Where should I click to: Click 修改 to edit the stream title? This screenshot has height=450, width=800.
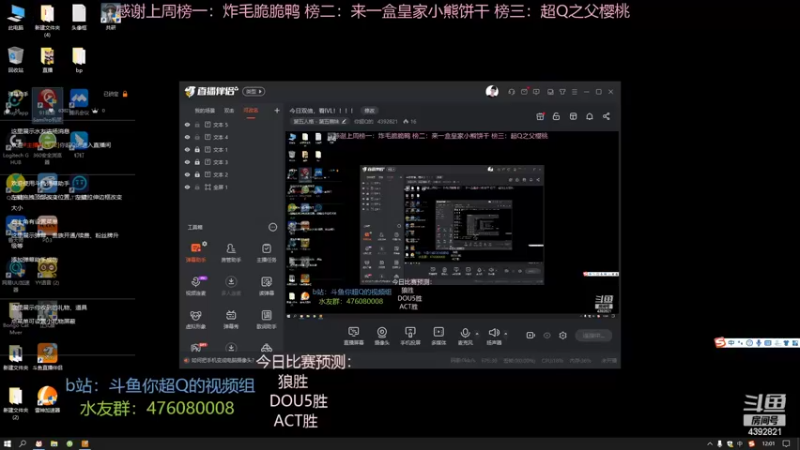(x=369, y=111)
